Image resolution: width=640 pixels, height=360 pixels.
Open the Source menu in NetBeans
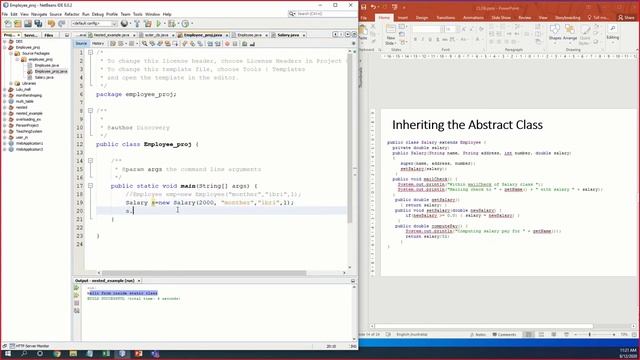[56, 14]
